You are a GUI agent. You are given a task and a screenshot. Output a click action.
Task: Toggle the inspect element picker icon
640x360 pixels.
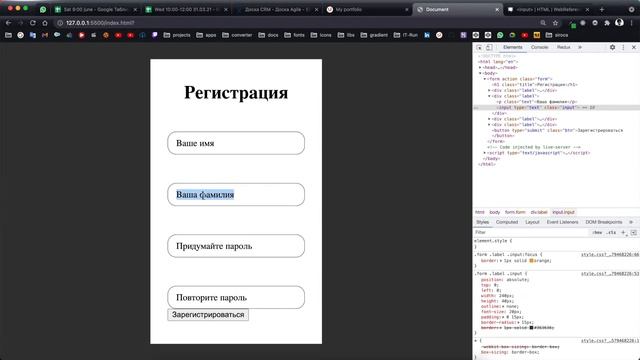click(x=480, y=47)
